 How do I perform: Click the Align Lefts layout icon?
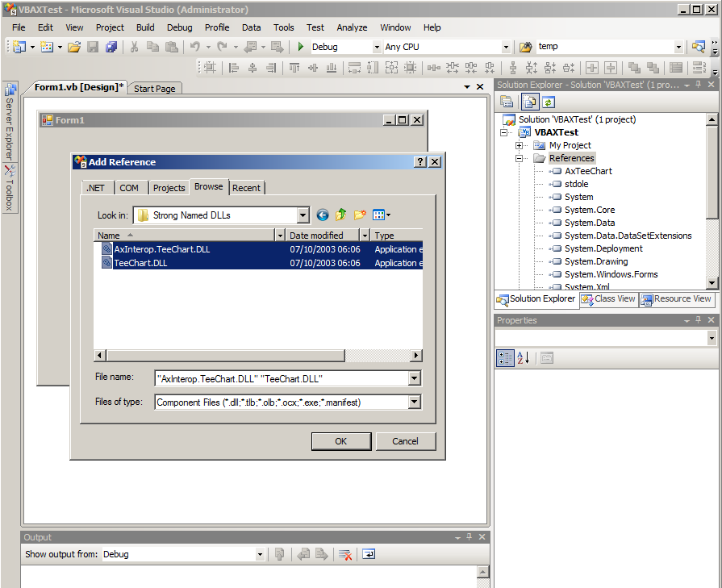click(234, 68)
